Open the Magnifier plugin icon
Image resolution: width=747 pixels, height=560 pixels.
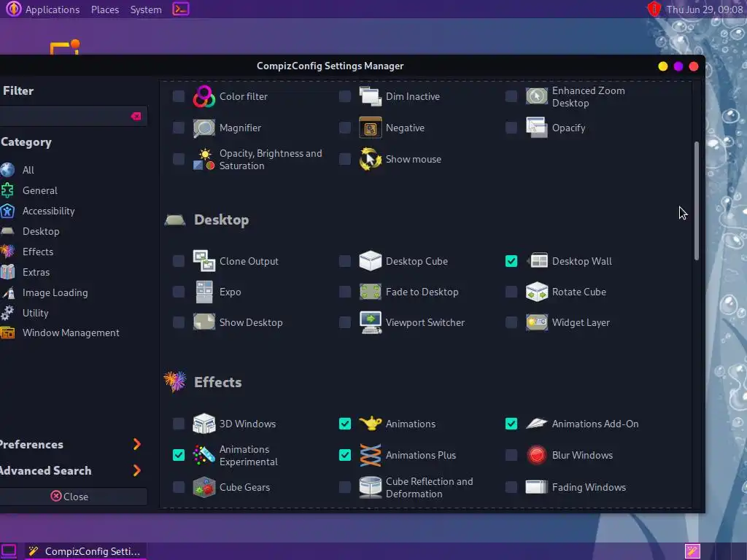[204, 128]
